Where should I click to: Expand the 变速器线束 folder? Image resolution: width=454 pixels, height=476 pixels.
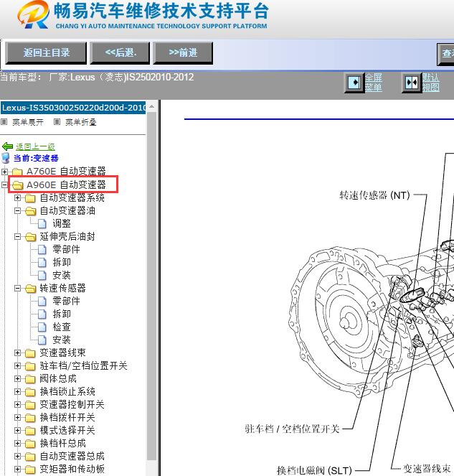click(x=18, y=353)
